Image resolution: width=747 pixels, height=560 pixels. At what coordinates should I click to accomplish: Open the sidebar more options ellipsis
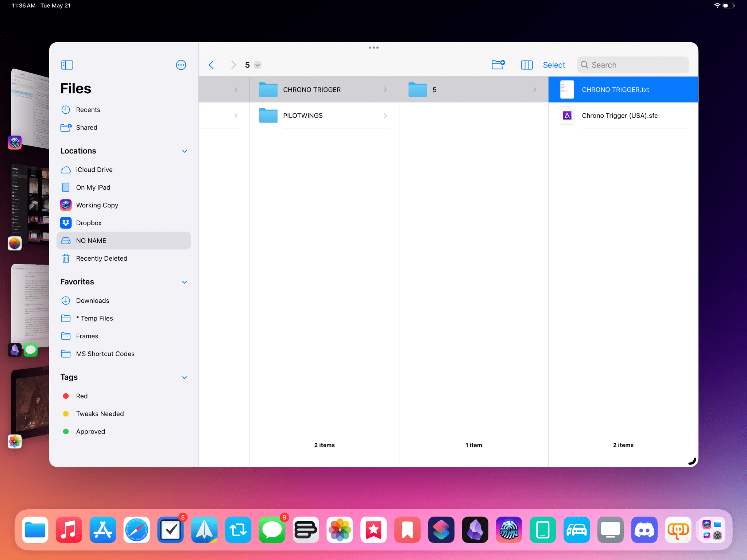[181, 65]
